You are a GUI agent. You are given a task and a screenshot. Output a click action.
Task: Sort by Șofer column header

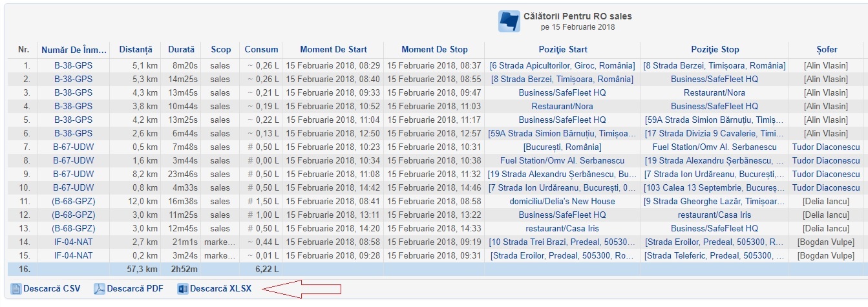point(827,50)
